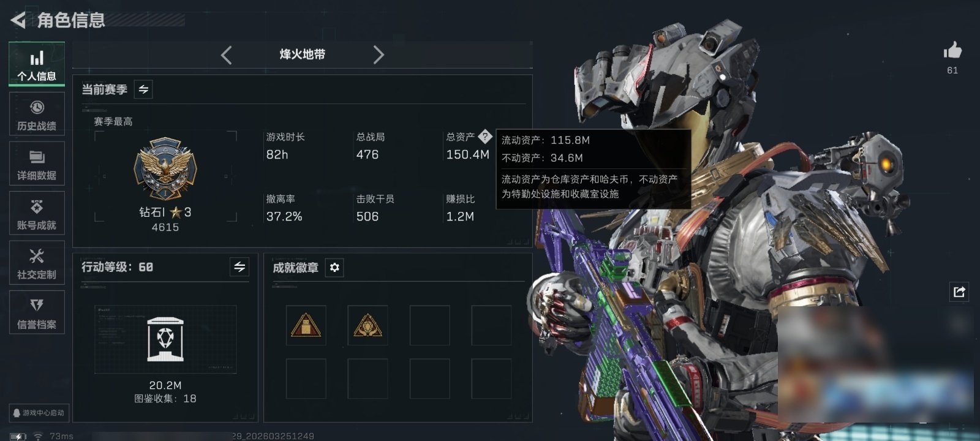Open the 历史战绩 history tab
The height and width of the screenshot is (441, 980).
point(37,115)
